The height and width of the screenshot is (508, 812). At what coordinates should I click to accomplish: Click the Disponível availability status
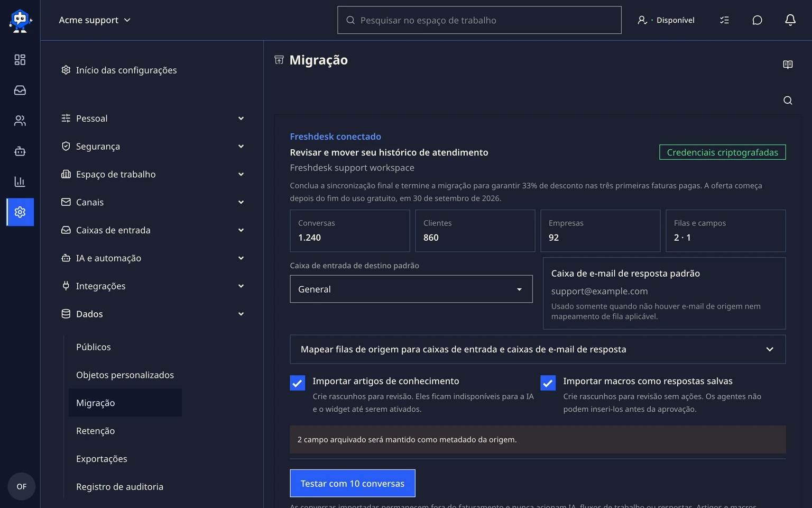pos(666,20)
